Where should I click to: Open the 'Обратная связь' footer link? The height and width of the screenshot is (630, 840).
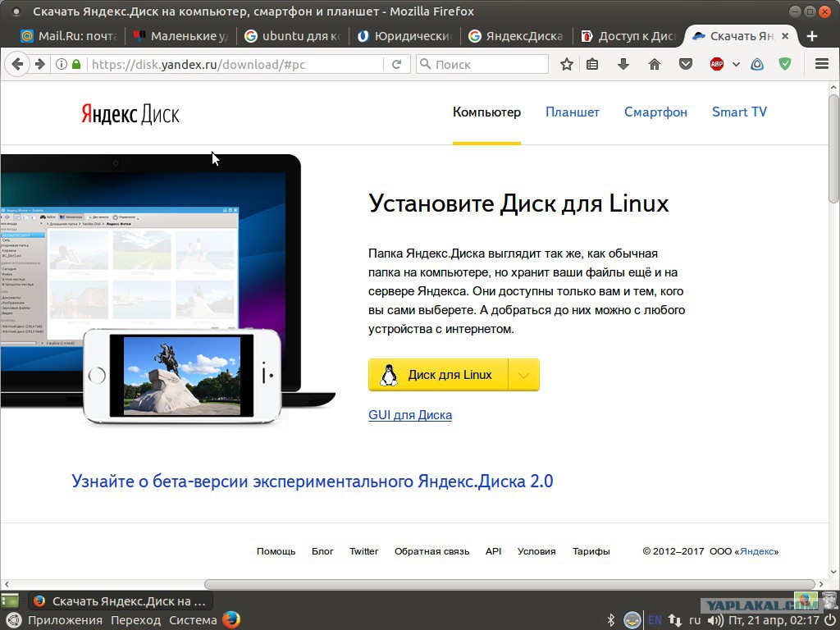point(431,551)
